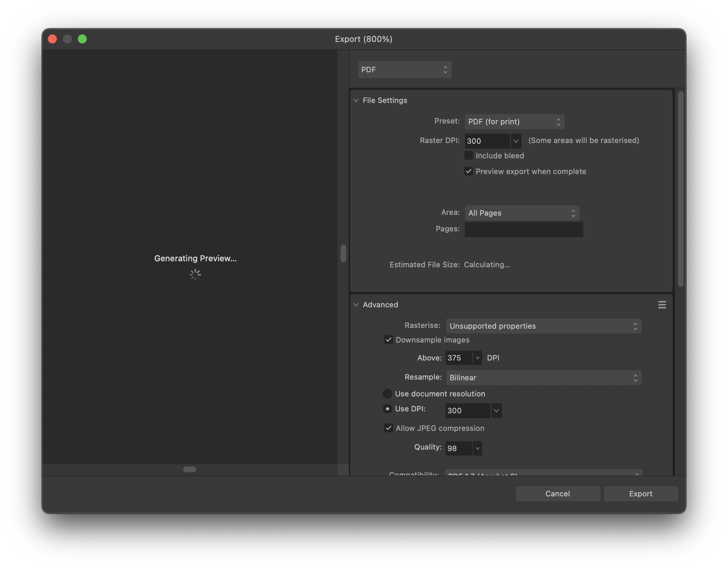This screenshot has height=569, width=728.
Task: Click the Cancel button
Action: coord(557,493)
